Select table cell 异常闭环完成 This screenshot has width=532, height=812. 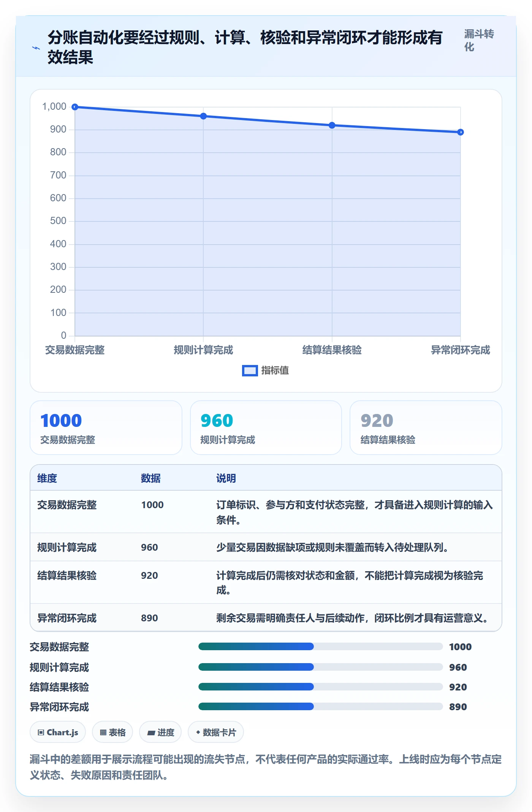[67, 618]
